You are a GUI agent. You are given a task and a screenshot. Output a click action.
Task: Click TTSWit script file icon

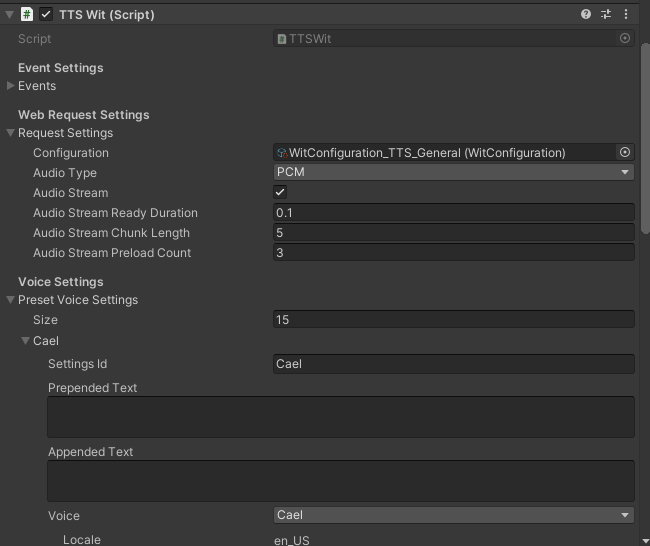tap(282, 39)
